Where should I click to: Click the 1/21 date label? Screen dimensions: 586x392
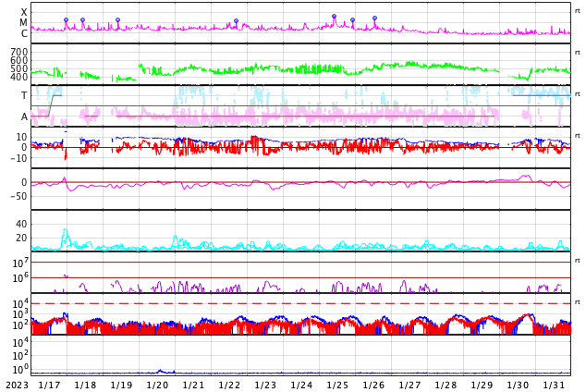tap(193, 385)
